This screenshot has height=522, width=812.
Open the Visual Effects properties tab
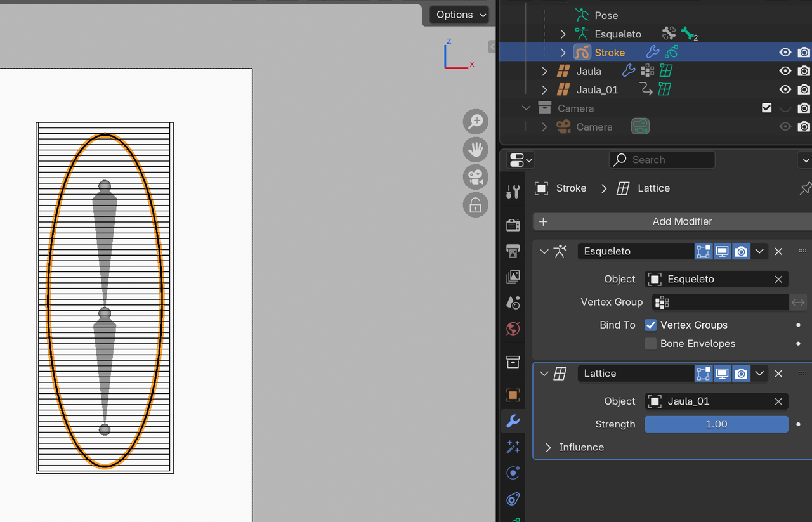click(x=513, y=447)
